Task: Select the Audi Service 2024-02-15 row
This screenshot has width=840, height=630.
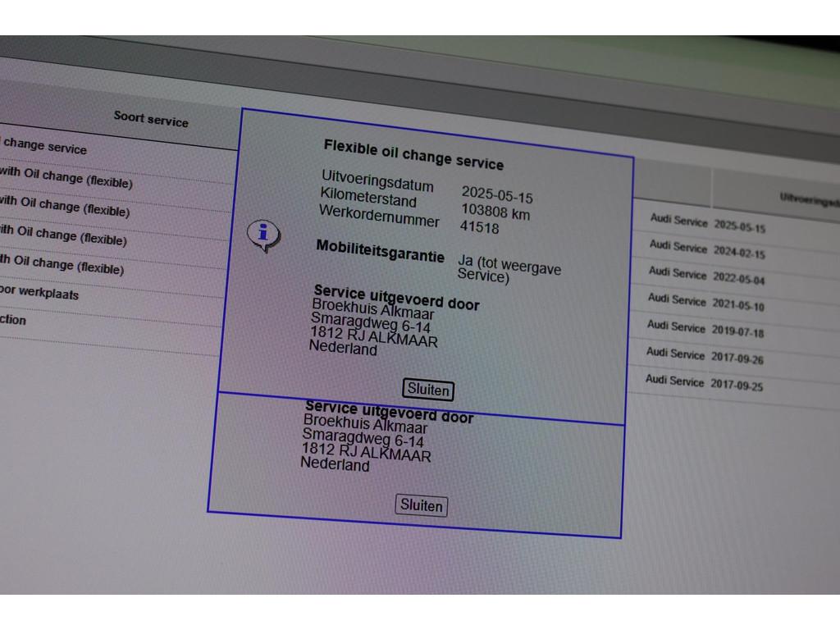Action: (x=706, y=250)
